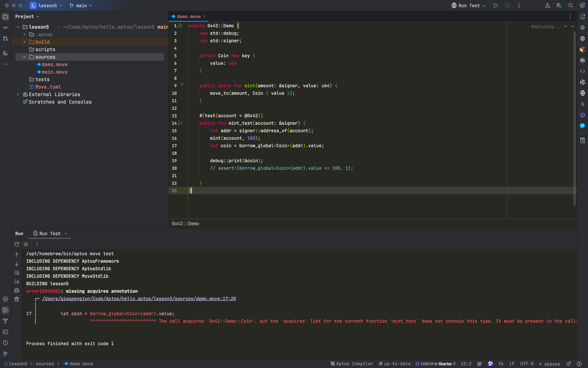Toggle read-only lock in status bar
The height and width of the screenshot is (368, 588).
point(569,364)
